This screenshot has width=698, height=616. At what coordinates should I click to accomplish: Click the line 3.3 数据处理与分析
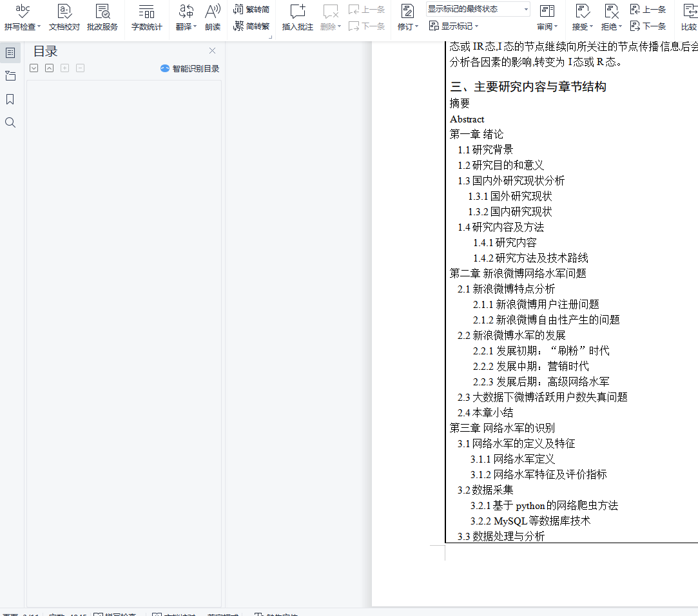click(x=501, y=536)
